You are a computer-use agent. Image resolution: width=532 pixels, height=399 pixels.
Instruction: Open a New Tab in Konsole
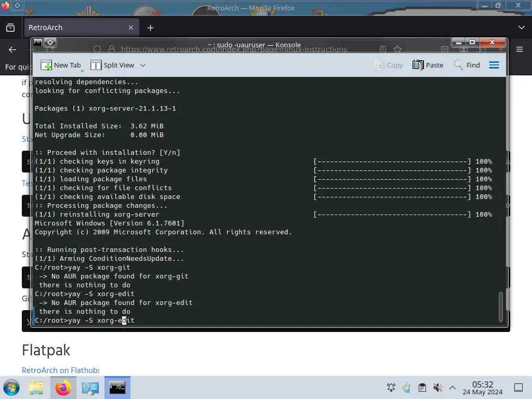[x=61, y=65]
